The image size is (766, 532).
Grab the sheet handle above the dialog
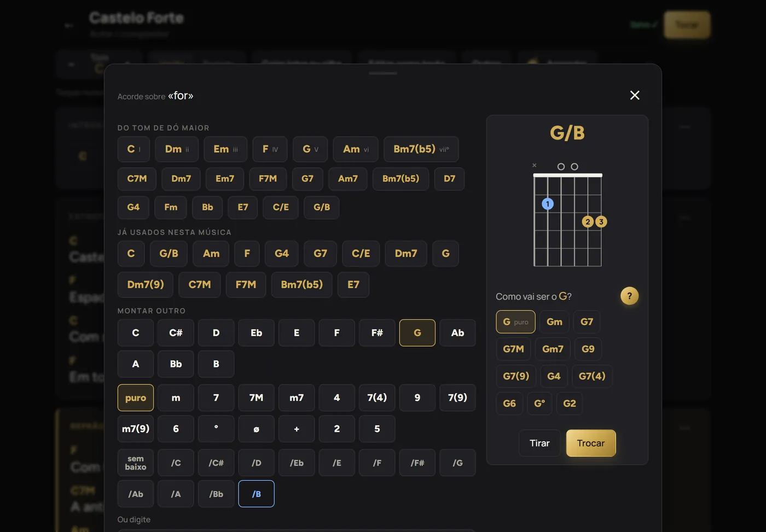coord(382,73)
